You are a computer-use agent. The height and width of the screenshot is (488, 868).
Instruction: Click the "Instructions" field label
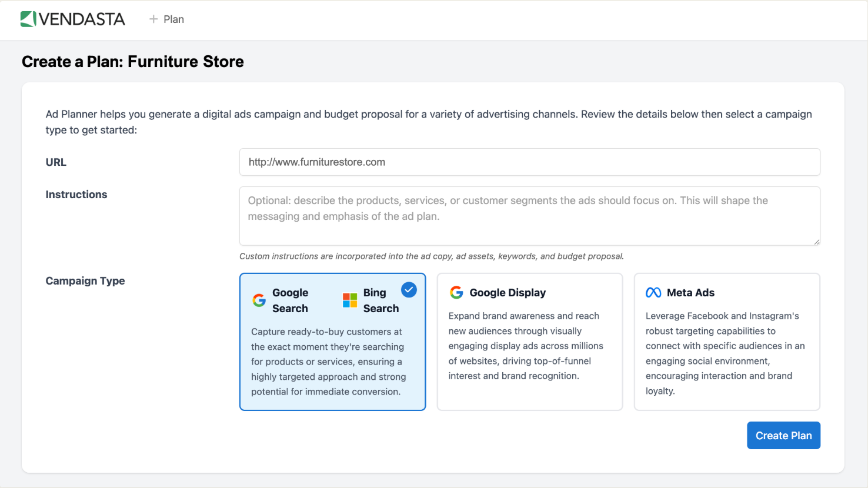pyautogui.click(x=76, y=195)
